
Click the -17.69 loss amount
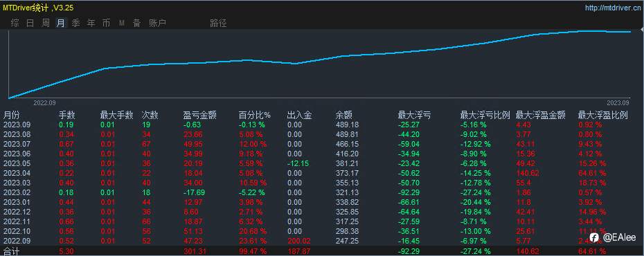tap(195, 192)
